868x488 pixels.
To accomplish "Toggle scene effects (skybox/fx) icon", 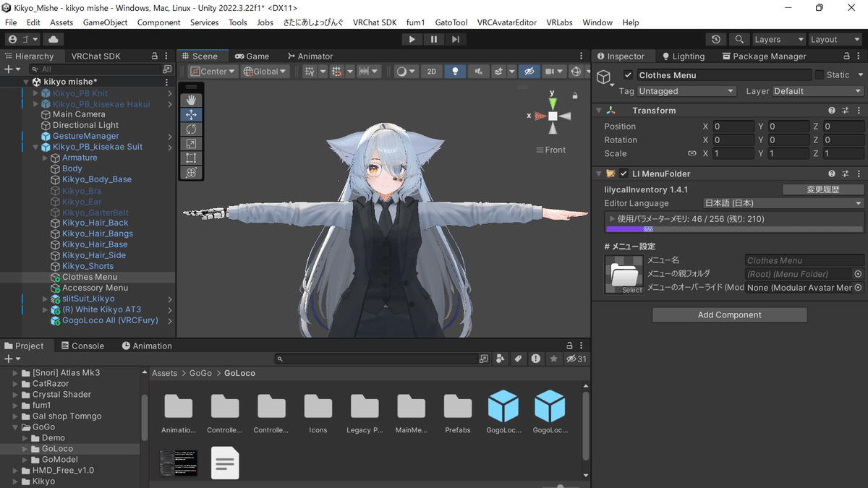I will [499, 71].
